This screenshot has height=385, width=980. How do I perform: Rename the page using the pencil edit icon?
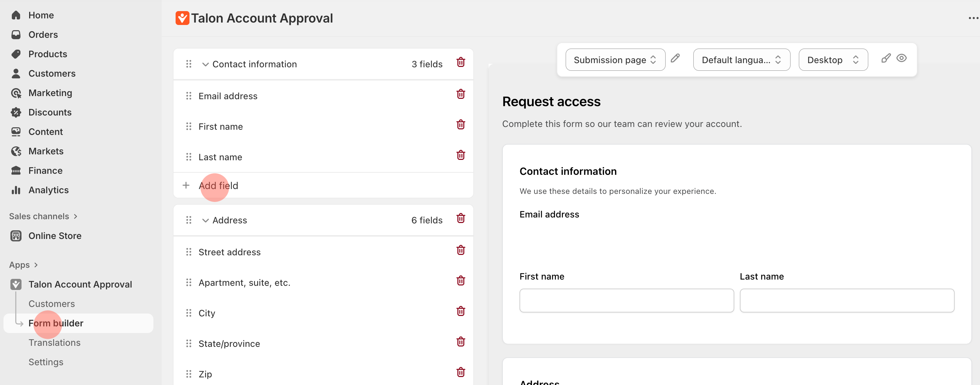point(676,59)
